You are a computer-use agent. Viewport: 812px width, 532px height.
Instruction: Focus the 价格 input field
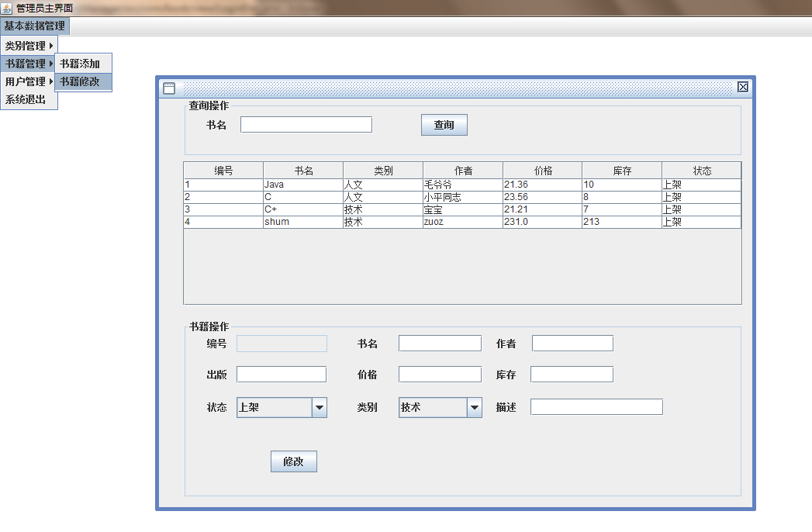point(441,375)
